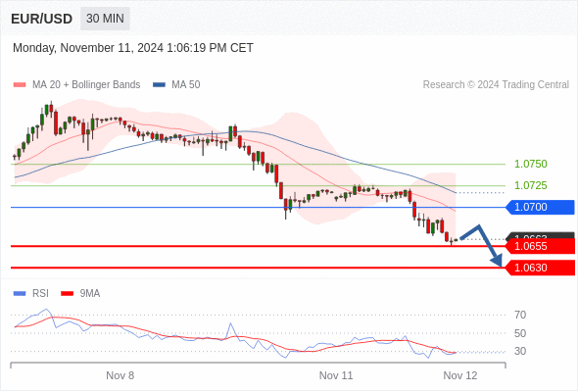
Task: Click the red 9MA legend swatch
Action: [67, 294]
